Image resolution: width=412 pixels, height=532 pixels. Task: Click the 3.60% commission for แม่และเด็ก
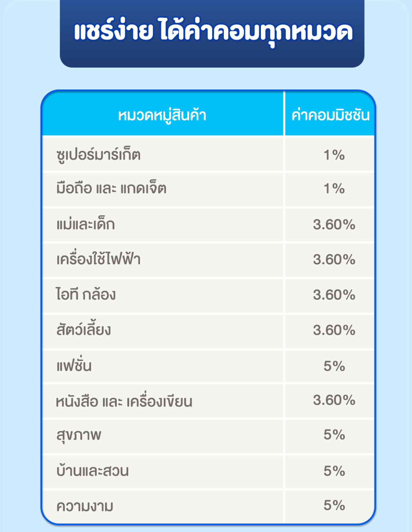(334, 225)
